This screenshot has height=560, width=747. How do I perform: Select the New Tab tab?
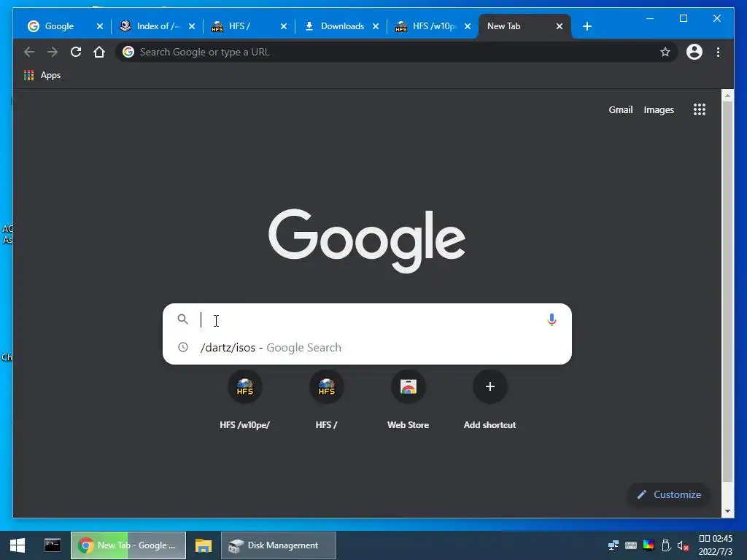coord(517,26)
